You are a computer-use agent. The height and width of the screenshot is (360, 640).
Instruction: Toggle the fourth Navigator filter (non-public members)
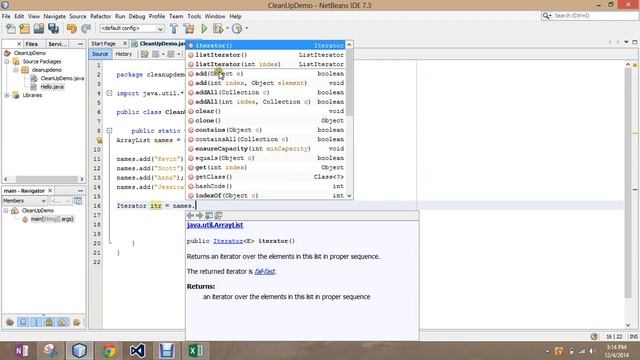(49, 322)
